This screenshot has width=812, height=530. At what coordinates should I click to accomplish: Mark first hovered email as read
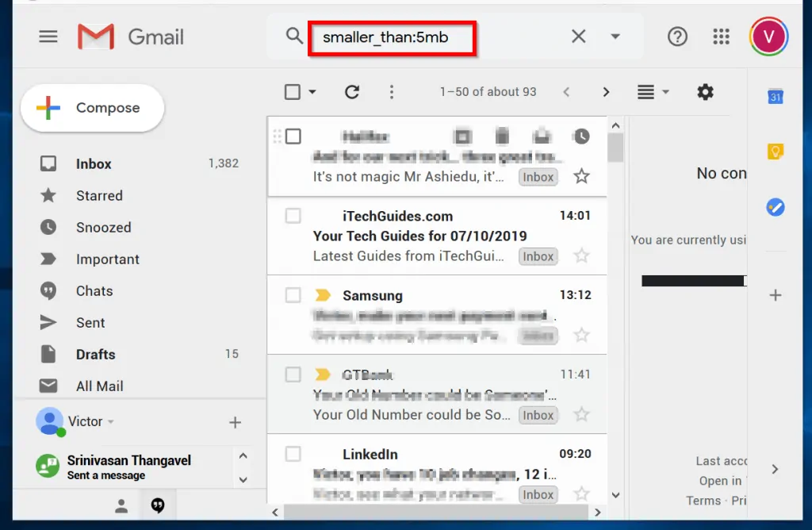542,136
